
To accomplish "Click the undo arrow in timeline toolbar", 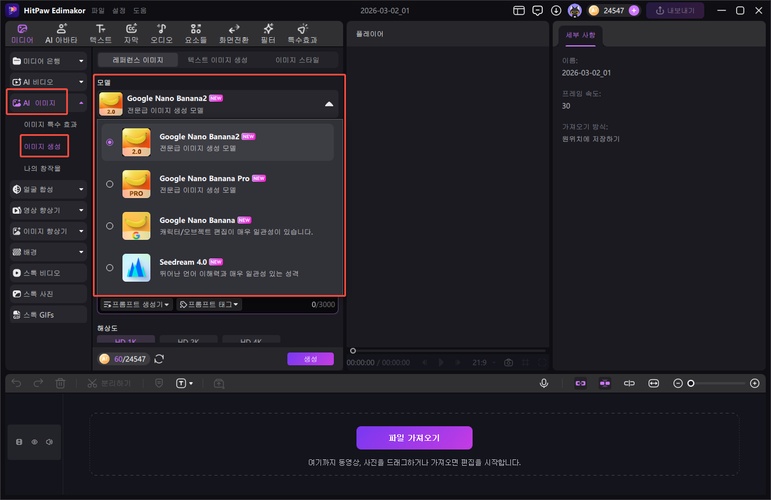I will pos(16,383).
